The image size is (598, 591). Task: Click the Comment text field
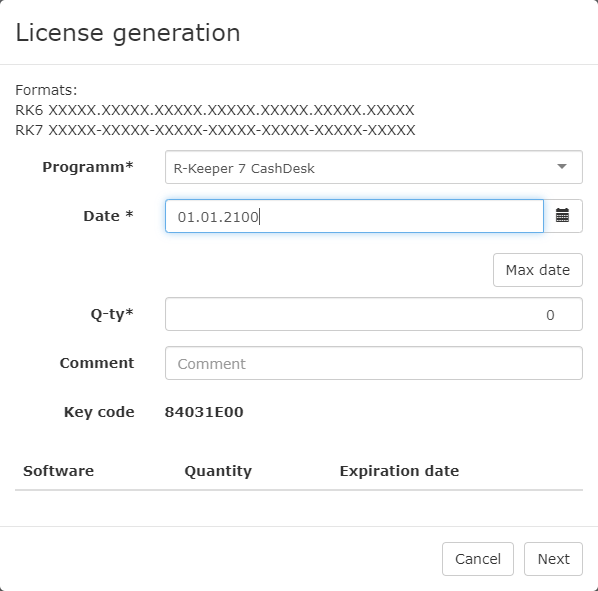click(374, 363)
